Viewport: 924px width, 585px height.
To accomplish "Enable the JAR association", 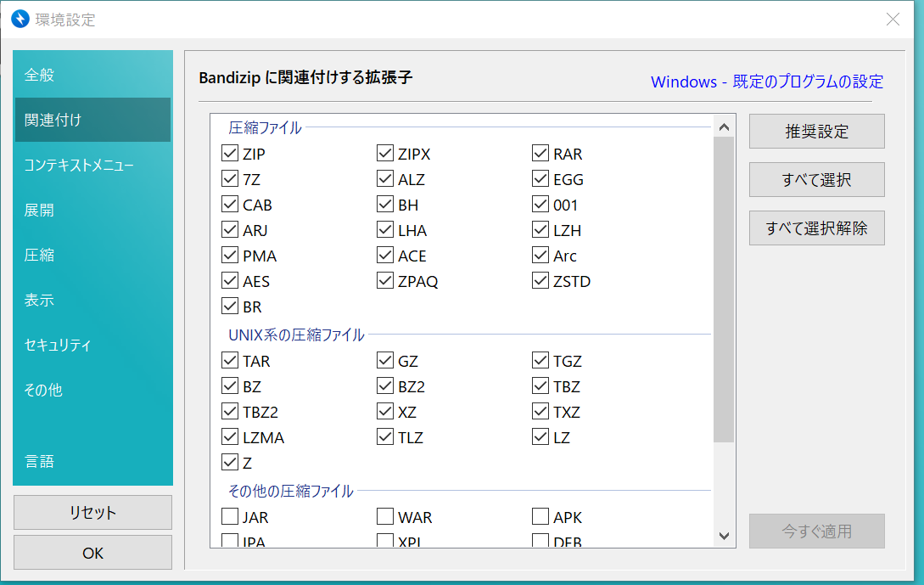I will point(230,516).
